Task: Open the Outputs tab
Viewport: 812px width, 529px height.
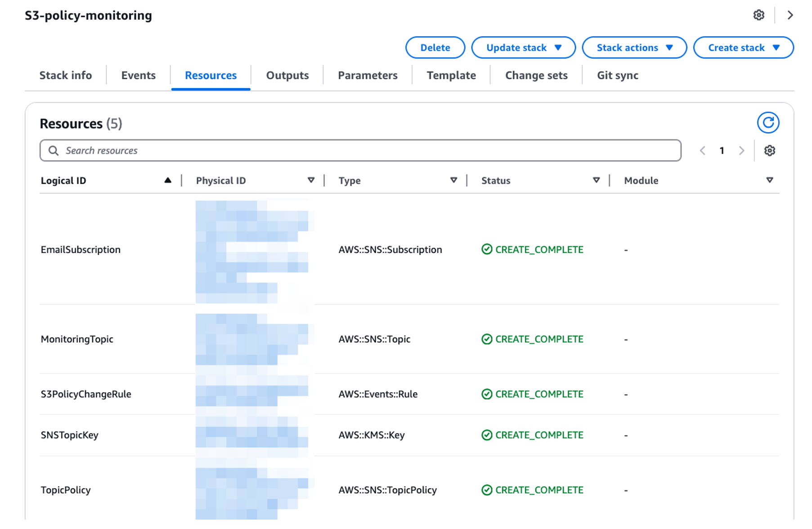Action: click(x=287, y=76)
